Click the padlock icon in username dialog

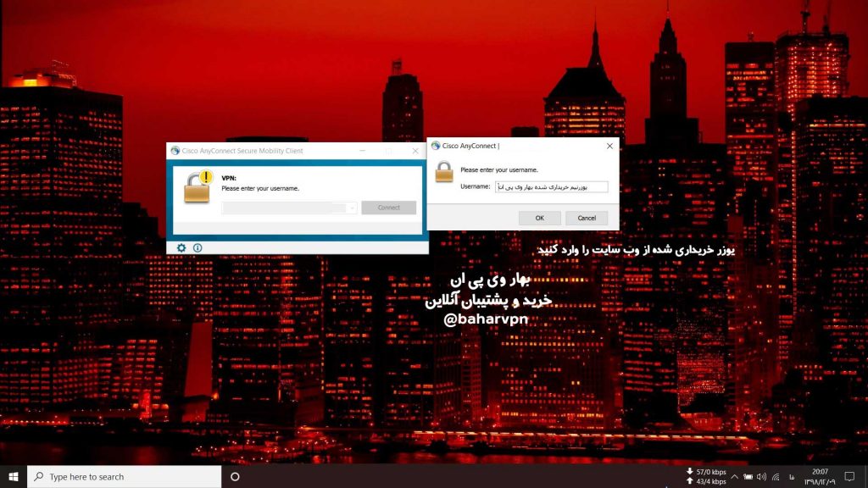point(444,172)
